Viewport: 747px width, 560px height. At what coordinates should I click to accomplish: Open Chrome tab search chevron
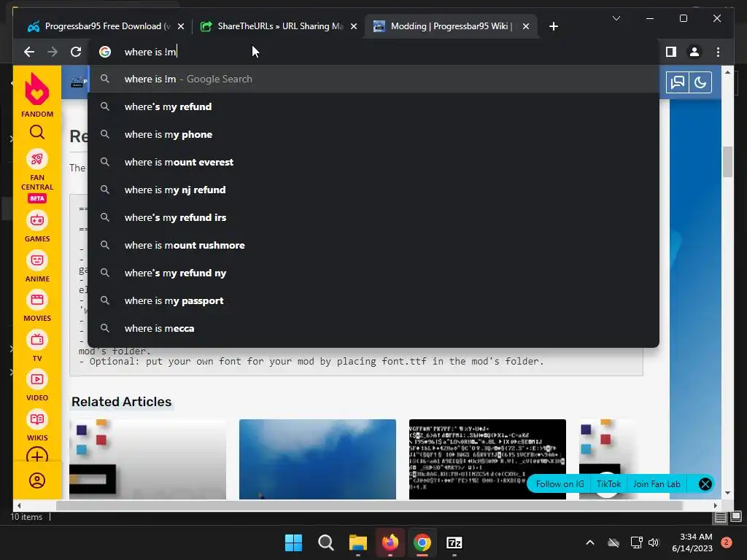[x=616, y=18]
